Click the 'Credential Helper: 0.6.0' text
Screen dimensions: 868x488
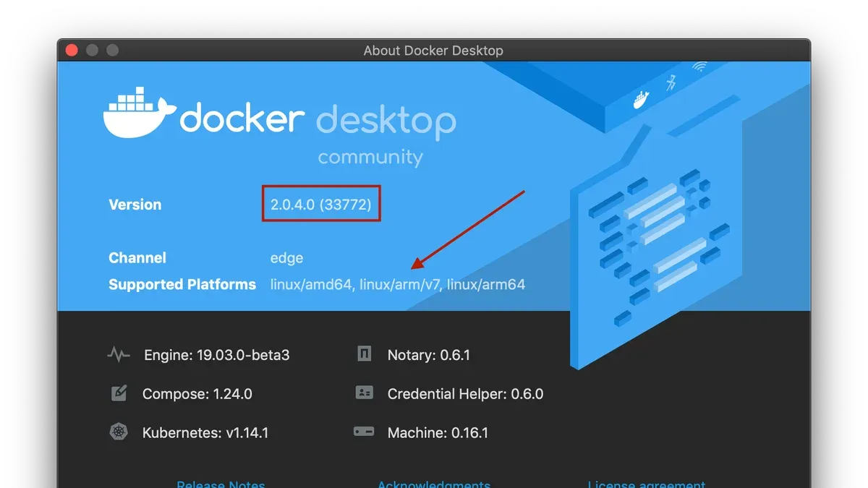(x=466, y=394)
